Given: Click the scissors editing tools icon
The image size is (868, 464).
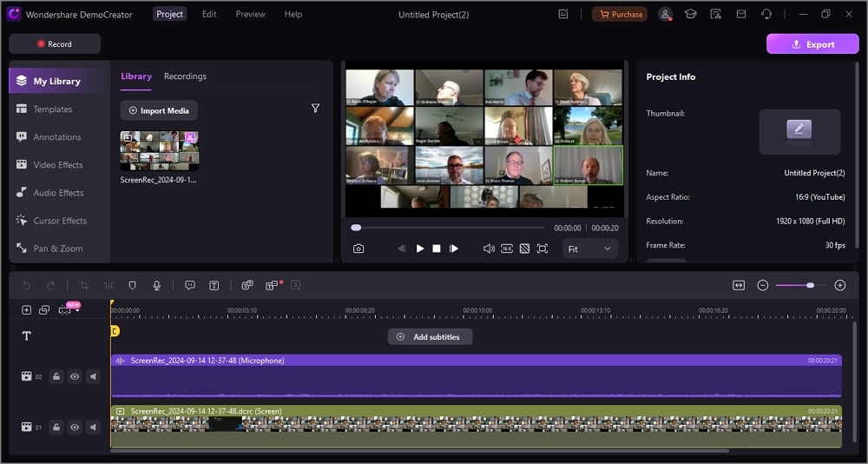Looking at the screenshot, I should point(716,15).
